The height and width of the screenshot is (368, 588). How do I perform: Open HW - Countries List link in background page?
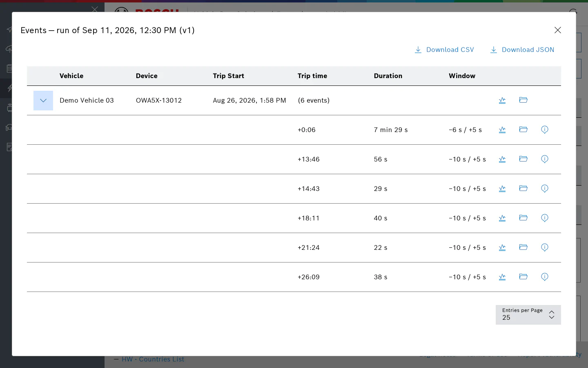(153, 359)
